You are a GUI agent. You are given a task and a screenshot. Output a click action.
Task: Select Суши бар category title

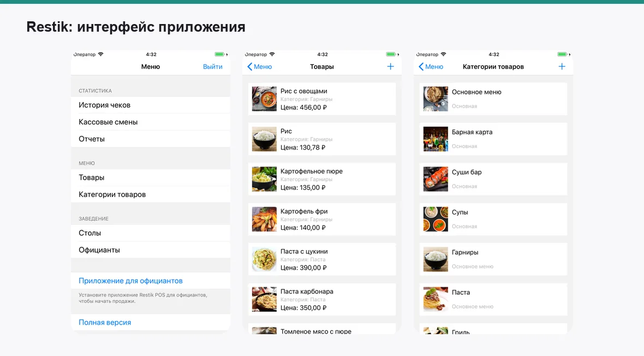tap(467, 172)
